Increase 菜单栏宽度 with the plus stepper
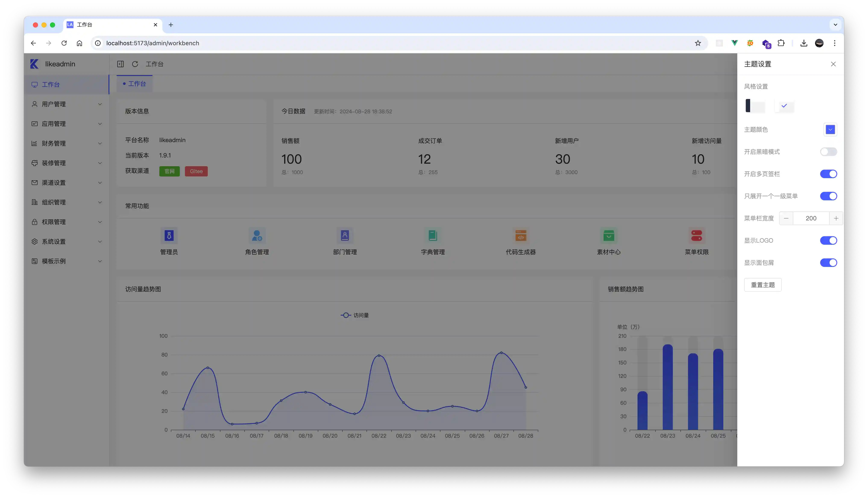This screenshot has width=868, height=498. click(836, 218)
